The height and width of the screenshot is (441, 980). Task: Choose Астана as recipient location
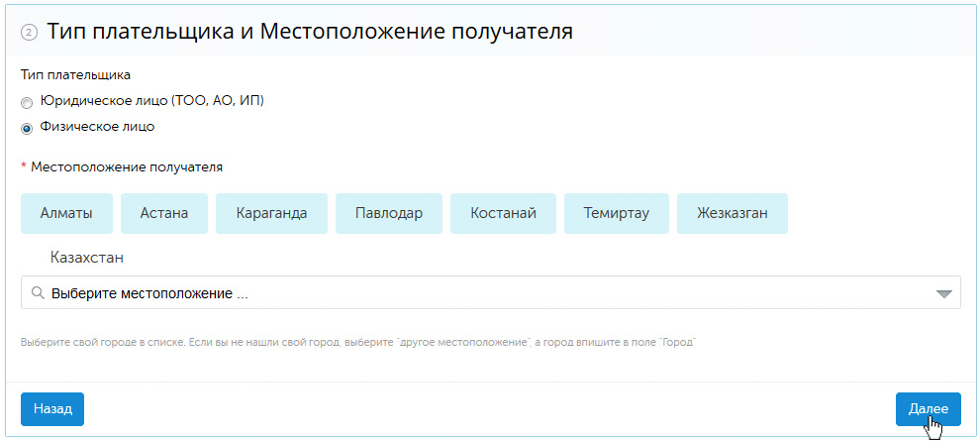(x=164, y=213)
